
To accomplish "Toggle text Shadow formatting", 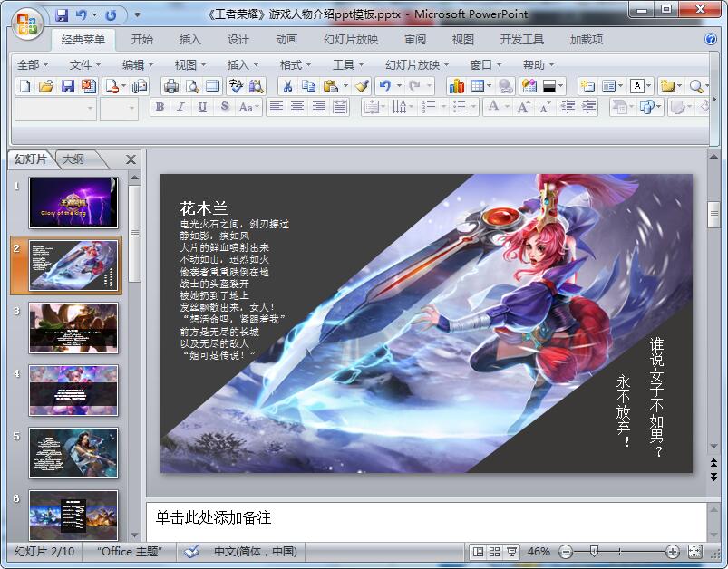I will click(x=225, y=107).
